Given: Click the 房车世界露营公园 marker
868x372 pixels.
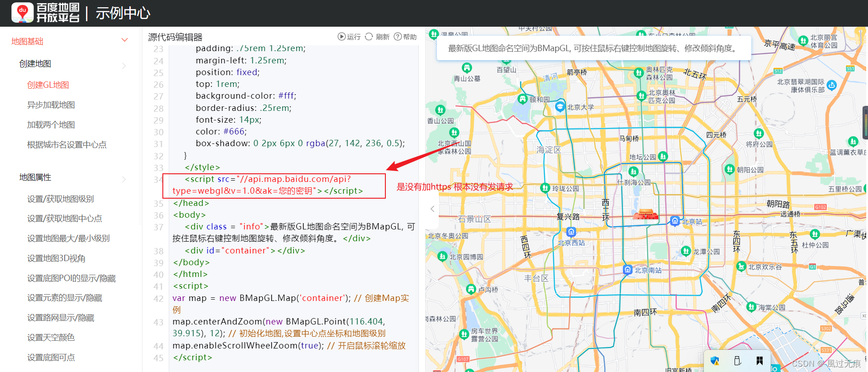Looking at the screenshot, I should 464,334.
